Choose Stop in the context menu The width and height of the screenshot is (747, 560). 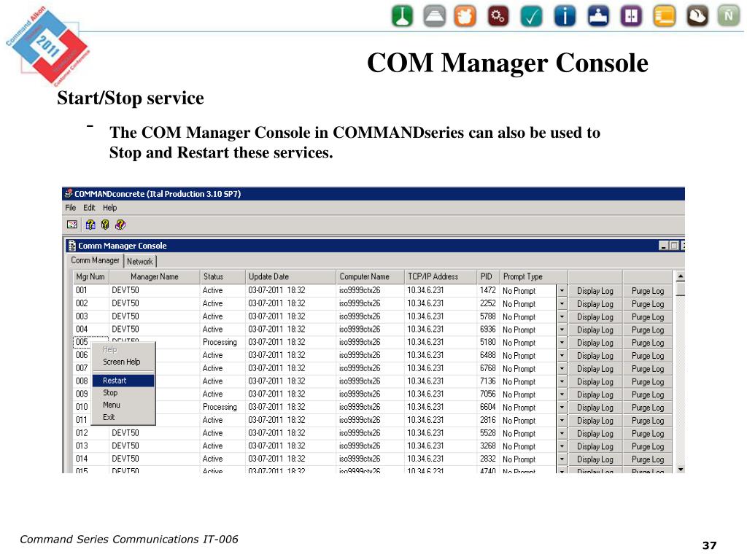(x=123, y=393)
